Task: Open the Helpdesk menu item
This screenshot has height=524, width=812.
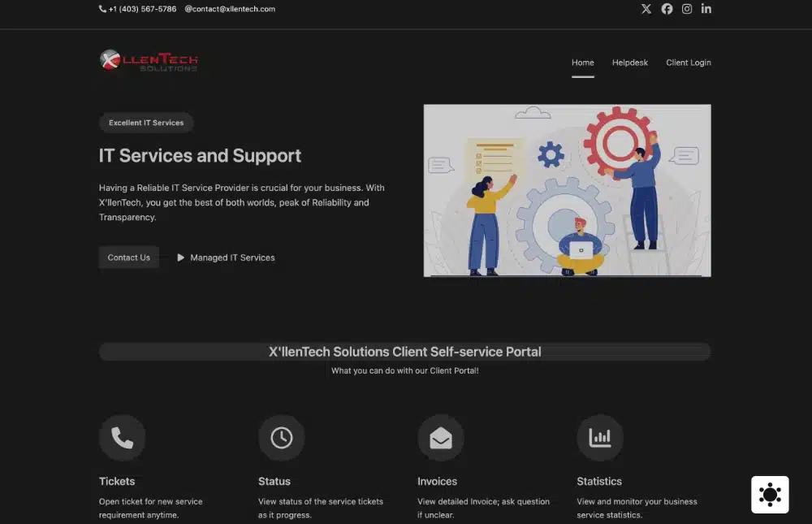Action: click(630, 63)
